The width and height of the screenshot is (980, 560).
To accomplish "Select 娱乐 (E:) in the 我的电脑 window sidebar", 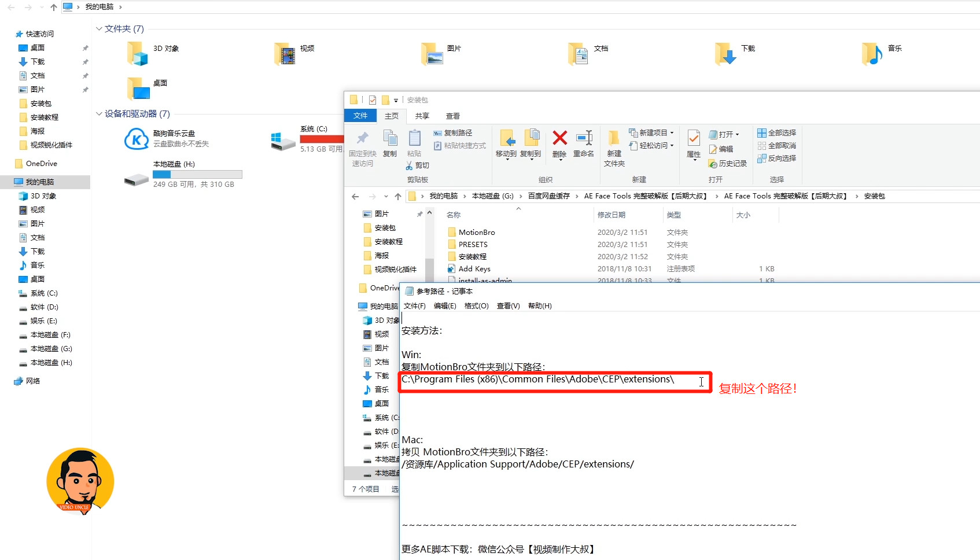I will click(44, 321).
